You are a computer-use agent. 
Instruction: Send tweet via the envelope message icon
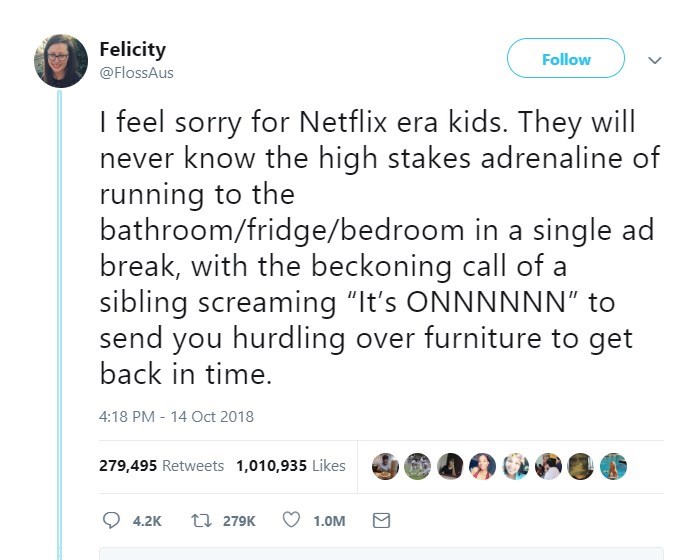380,520
